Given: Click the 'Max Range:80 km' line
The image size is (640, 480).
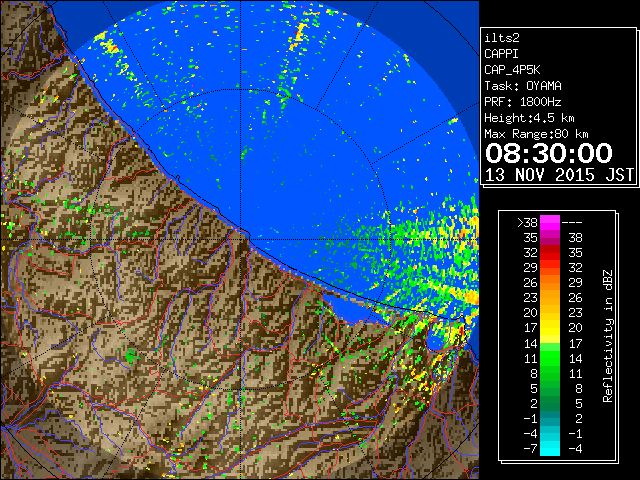Looking at the screenshot, I should [x=536, y=134].
